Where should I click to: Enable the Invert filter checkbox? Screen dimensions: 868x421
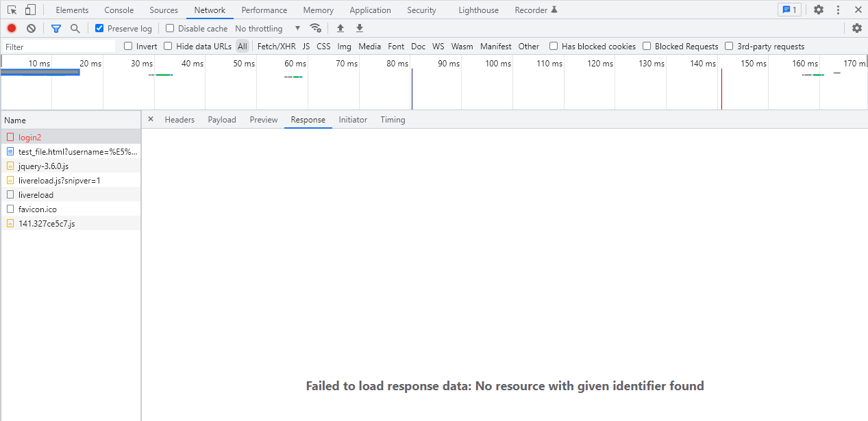129,46
